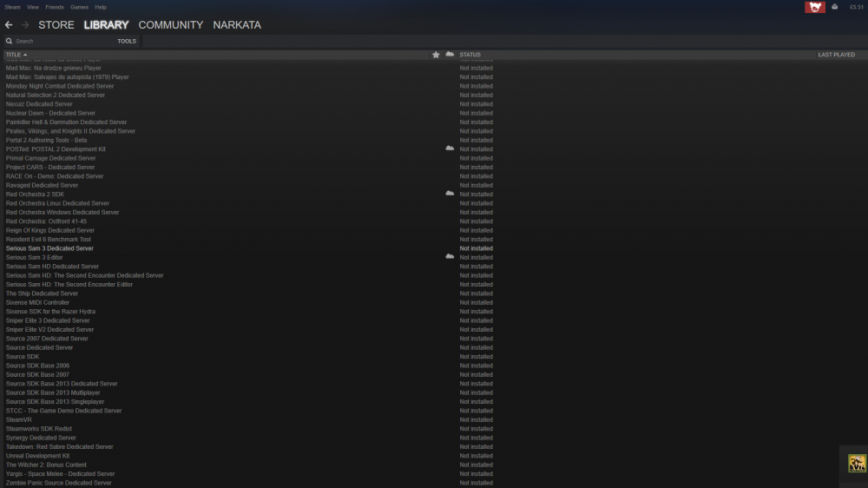Open the Help menu
The height and width of the screenshot is (488, 868).
pos(100,7)
